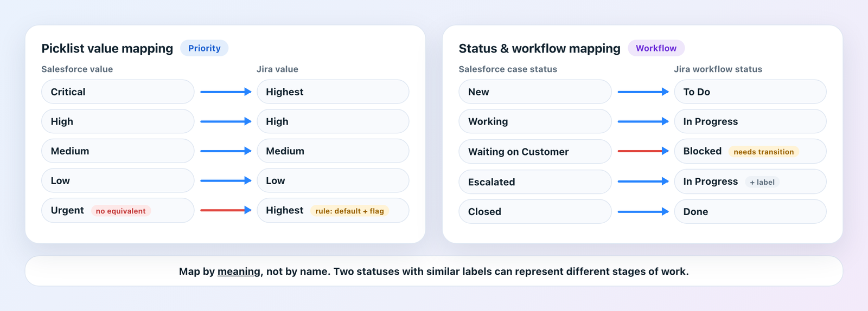Select the Urgent Salesforce value
The height and width of the screenshot is (311, 868).
[118, 210]
